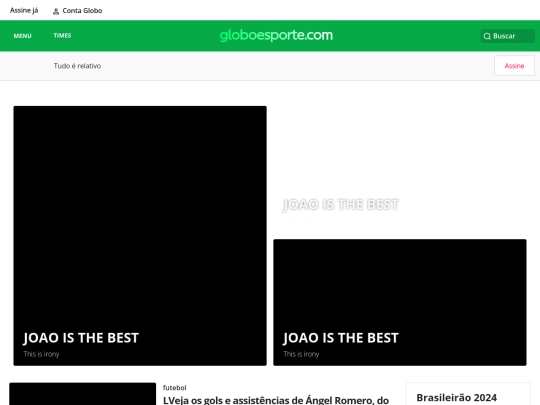Click the futebol category label
Image resolution: width=540 pixels, height=405 pixels.
point(175,388)
